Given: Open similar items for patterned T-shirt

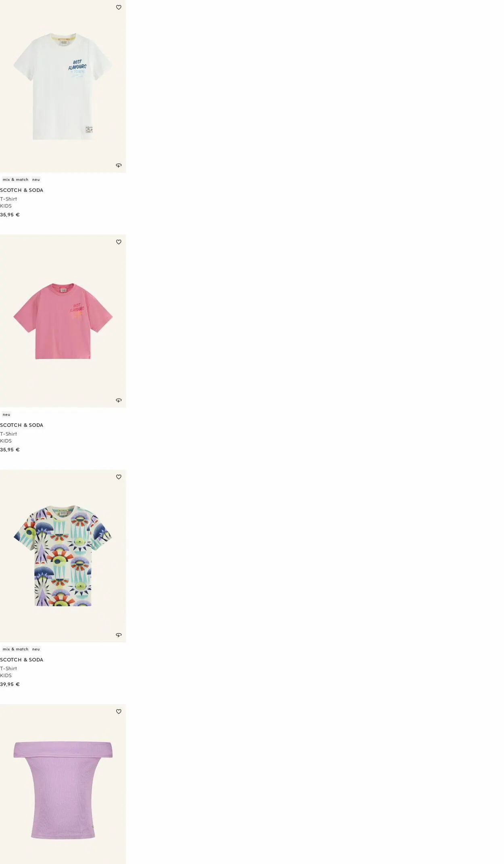Looking at the screenshot, I should (x=119, y=635).
